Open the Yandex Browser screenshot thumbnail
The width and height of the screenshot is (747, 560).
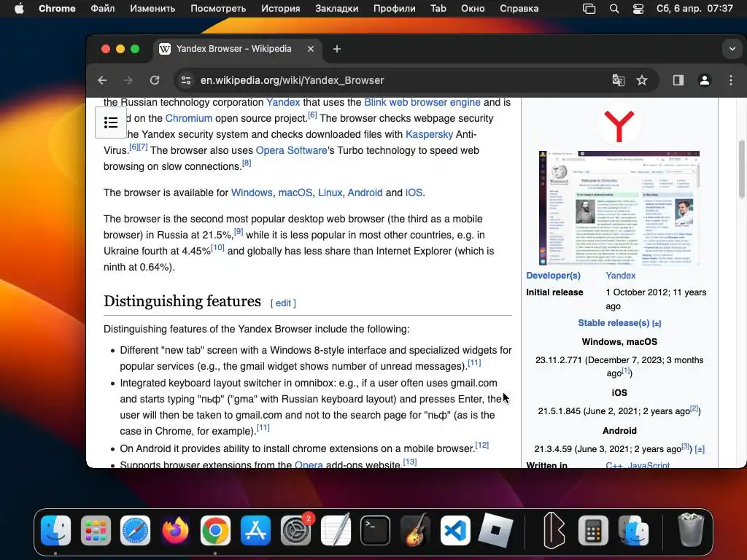click(619, 208)
